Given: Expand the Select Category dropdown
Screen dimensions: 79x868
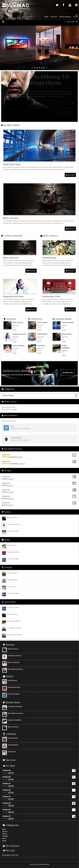Looking at the screenshot, I should coord(39,395).
